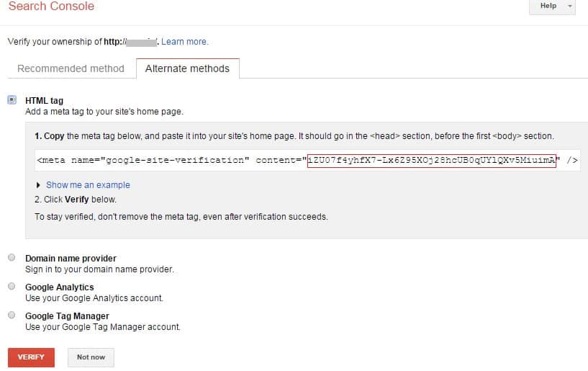Image resolution: width=588 pixels, height=371 pixels.
Task: Click 'Sign in to your domain name provider' text
Action: coord(100,269)
